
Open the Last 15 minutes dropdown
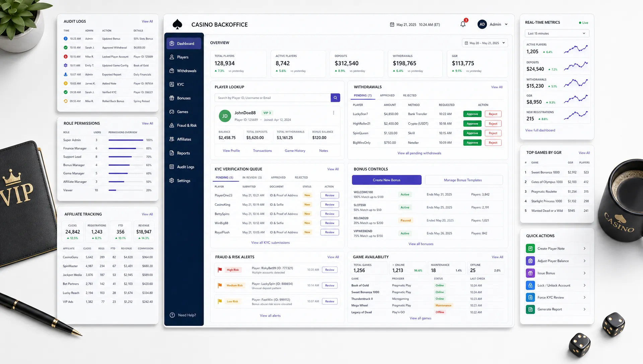pyautogui.click(x=557, y=33)
